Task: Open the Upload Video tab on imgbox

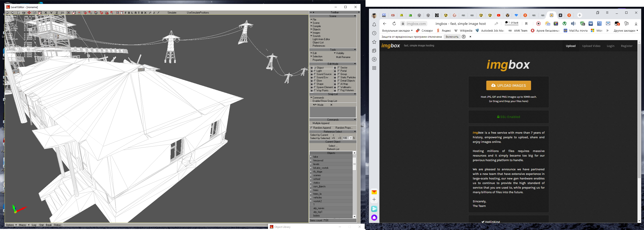Action: point(591,46)
